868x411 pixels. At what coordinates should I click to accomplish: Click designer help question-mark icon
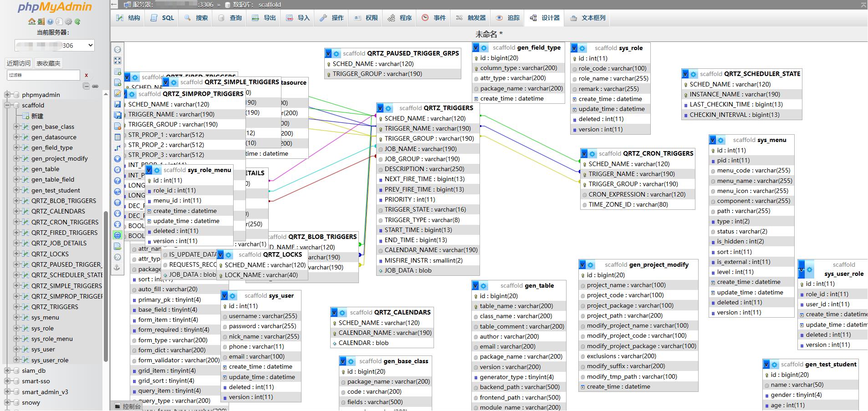(x=117, y=181)
